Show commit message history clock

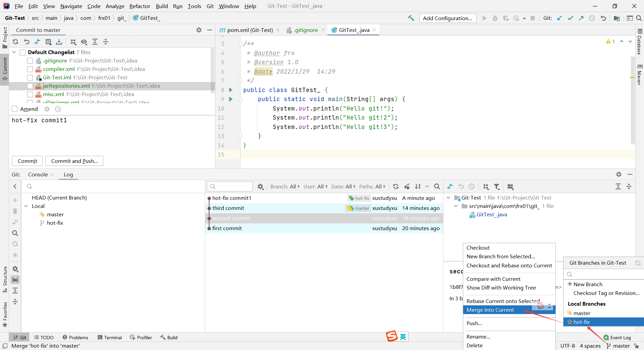[x=58, y=109]
